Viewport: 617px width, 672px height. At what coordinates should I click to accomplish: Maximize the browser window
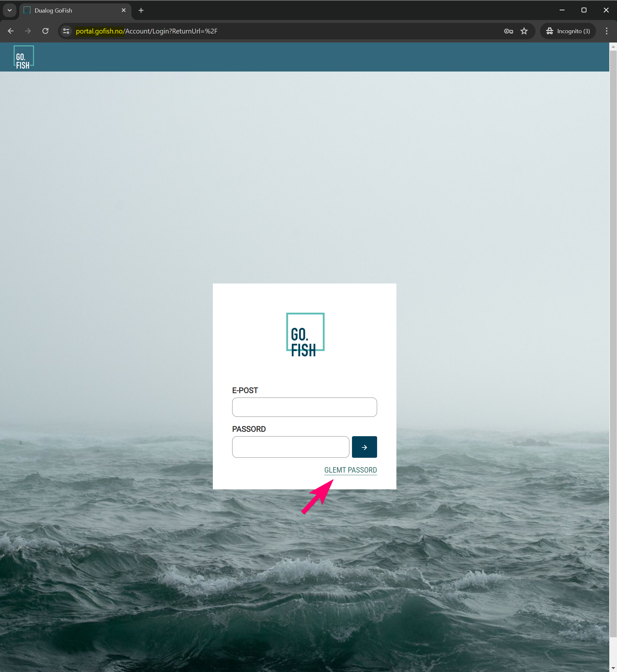point(584,10)
